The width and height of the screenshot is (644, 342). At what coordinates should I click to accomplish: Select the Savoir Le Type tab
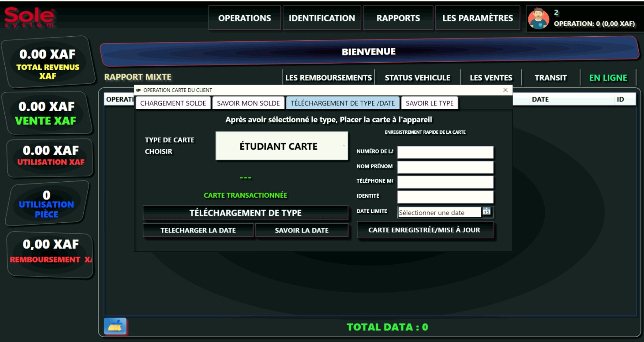(429, 103)
